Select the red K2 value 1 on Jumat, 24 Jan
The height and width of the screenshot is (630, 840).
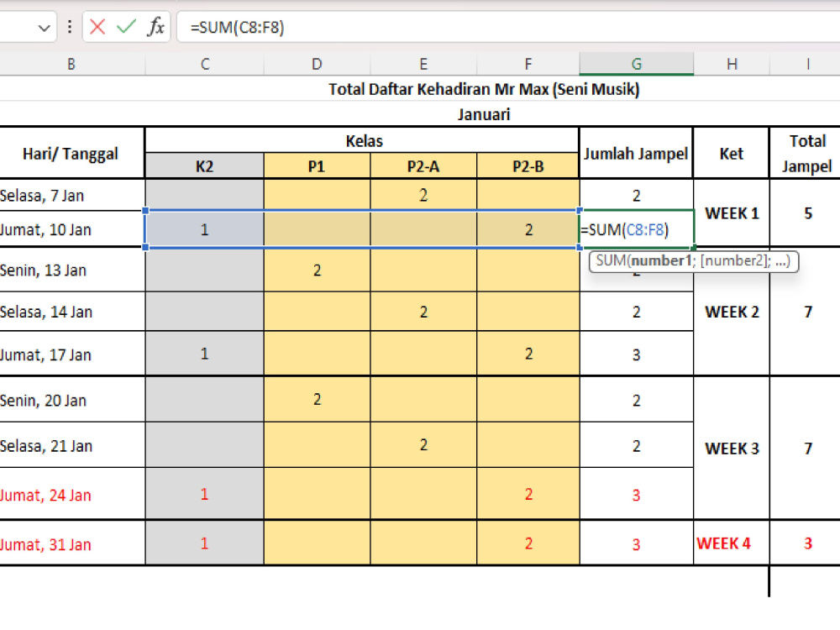[205, 494]
